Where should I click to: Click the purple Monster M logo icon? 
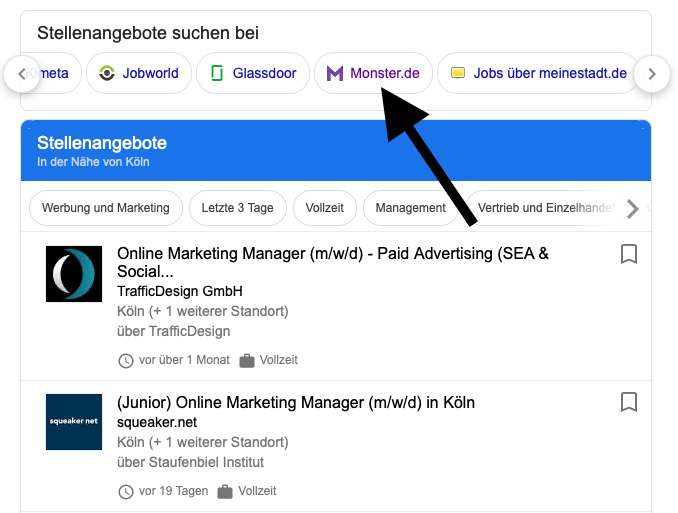coord(335,74)
